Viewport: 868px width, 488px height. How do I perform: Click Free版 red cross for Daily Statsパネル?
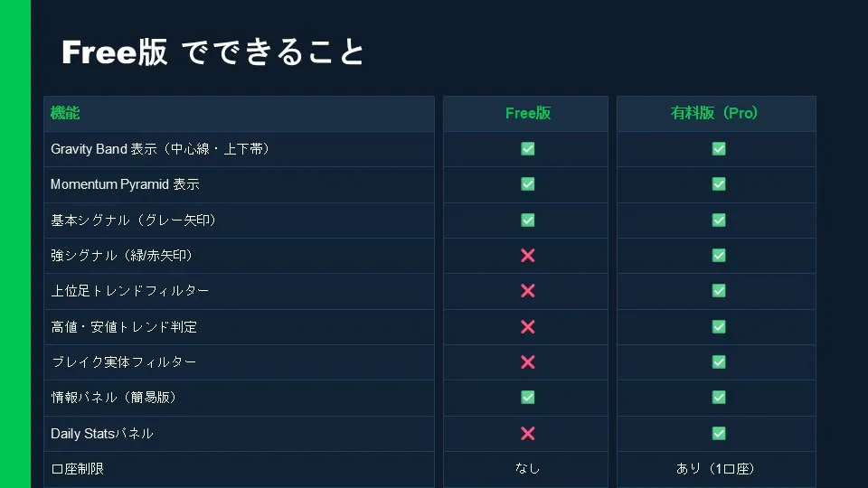[x=528, y=433]
